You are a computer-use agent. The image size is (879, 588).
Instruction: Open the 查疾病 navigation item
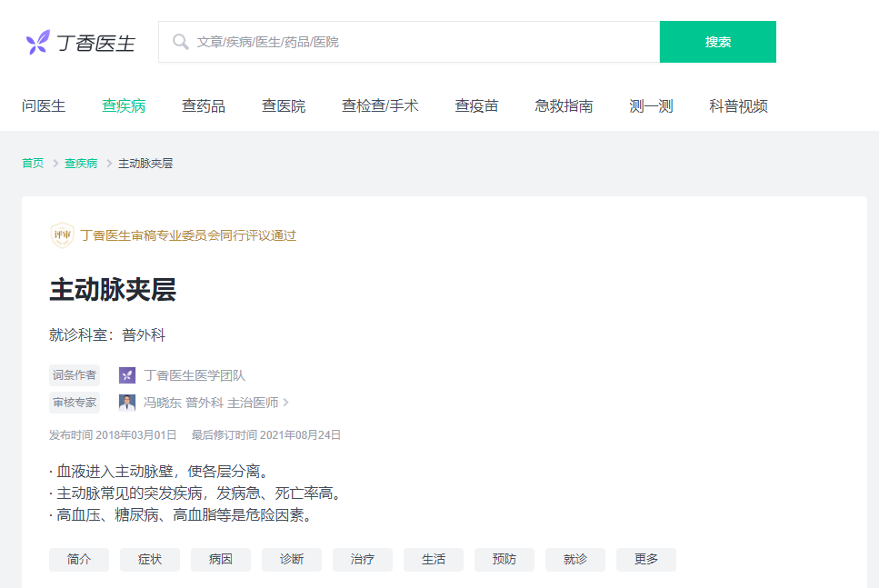(124, 106)
